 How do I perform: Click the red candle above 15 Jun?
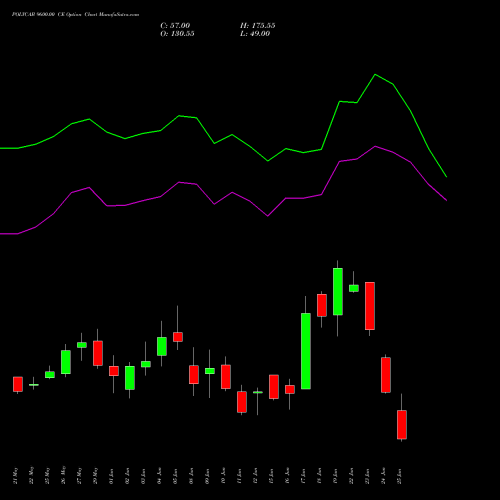click(274, 387)
